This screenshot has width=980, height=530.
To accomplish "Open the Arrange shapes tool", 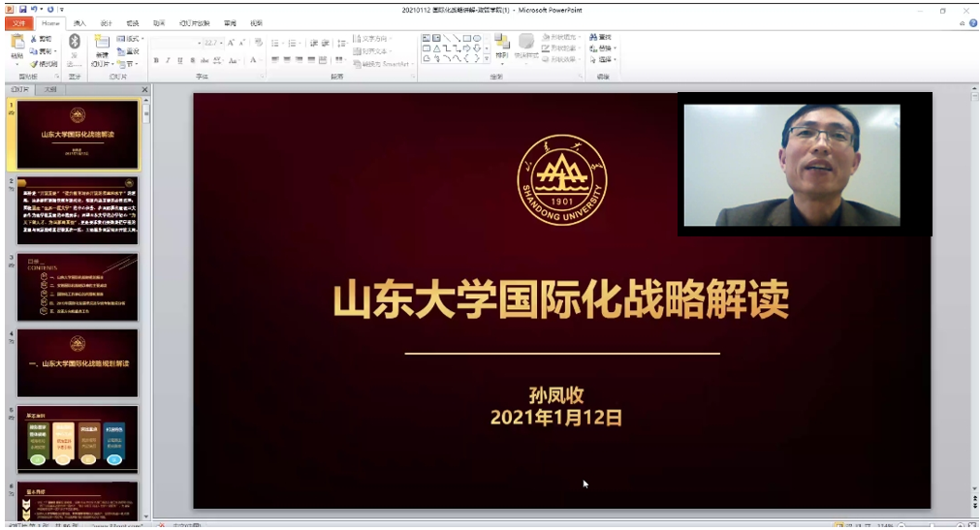I will click(x=501, y=46).
